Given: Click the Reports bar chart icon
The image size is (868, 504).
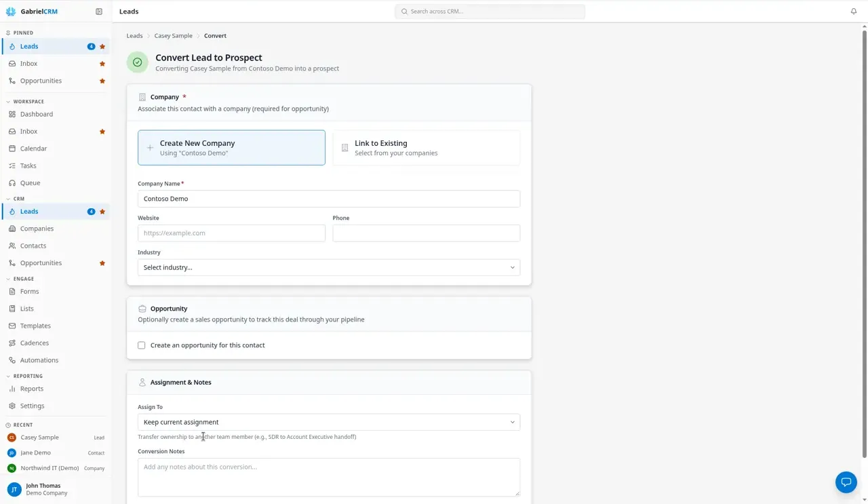Looking at the screenshot, I should click(x=12, y=389).
